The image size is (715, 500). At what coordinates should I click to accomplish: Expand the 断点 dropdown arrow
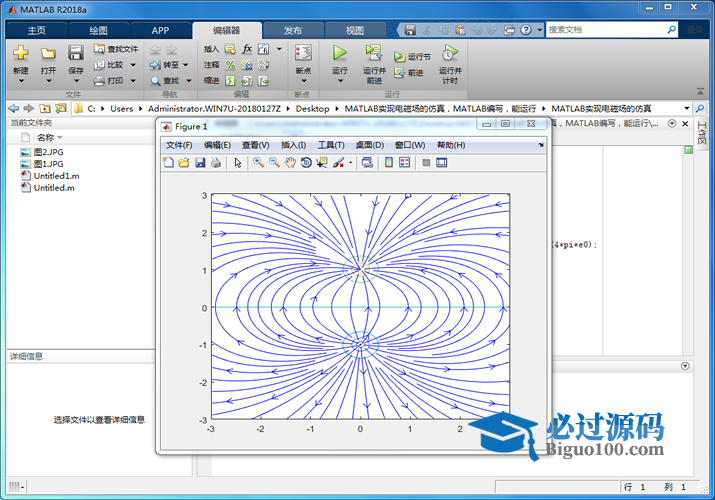(304, 81)
